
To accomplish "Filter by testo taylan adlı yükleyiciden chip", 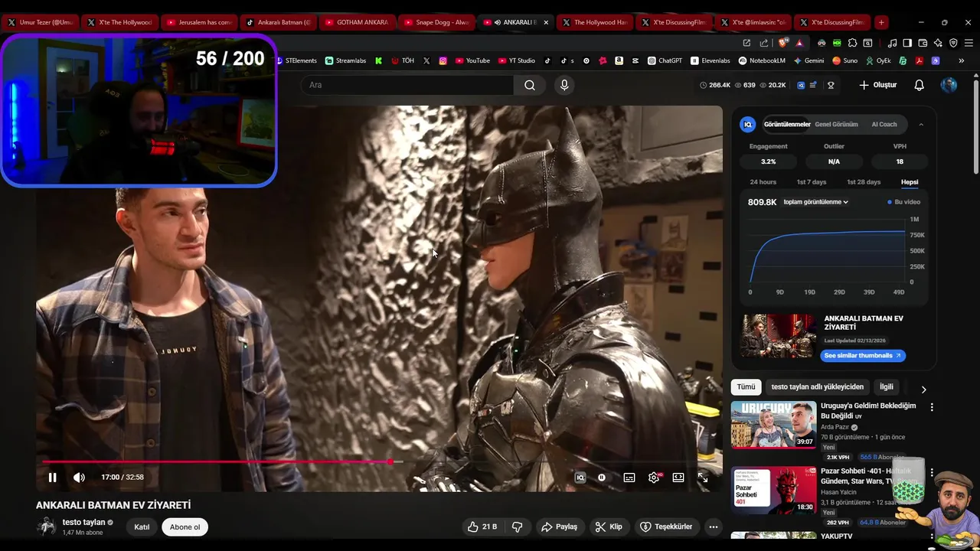I will tap(817, 387).
